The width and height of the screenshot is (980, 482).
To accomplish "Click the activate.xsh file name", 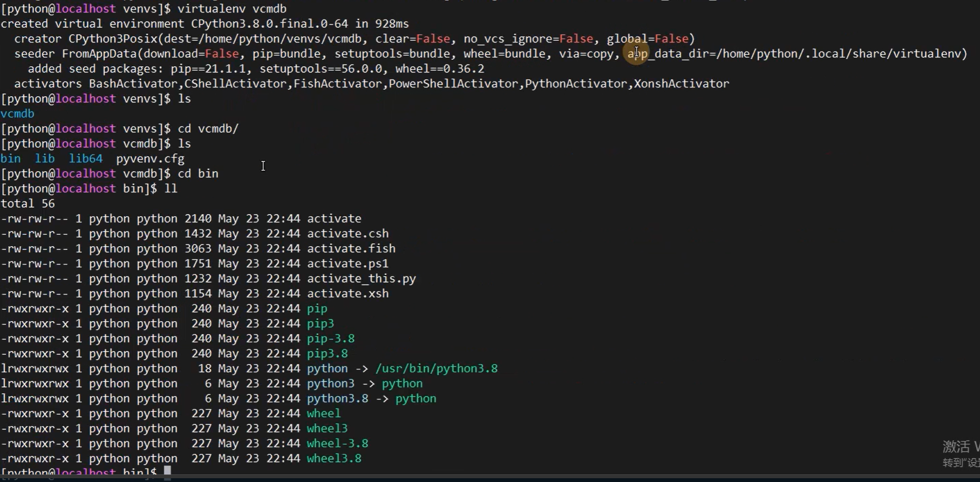I will coord(348,293).
